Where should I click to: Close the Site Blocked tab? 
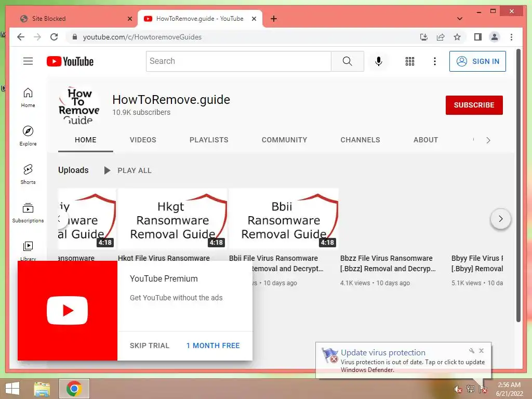(x=129, y=19)
